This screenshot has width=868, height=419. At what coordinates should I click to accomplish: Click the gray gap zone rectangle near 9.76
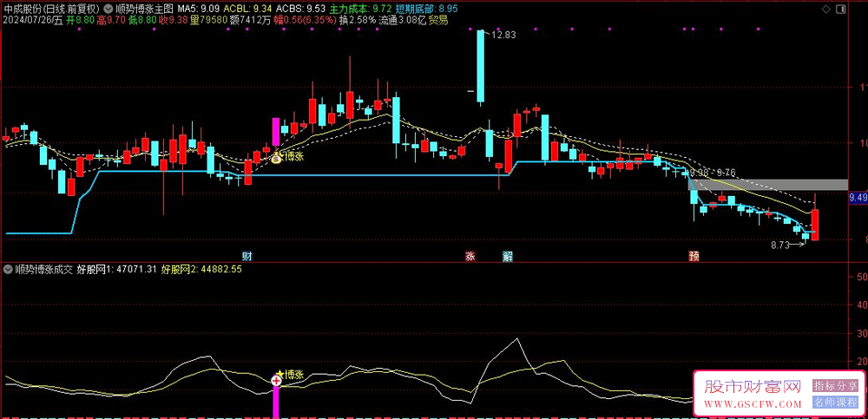(x=769, y=185)
